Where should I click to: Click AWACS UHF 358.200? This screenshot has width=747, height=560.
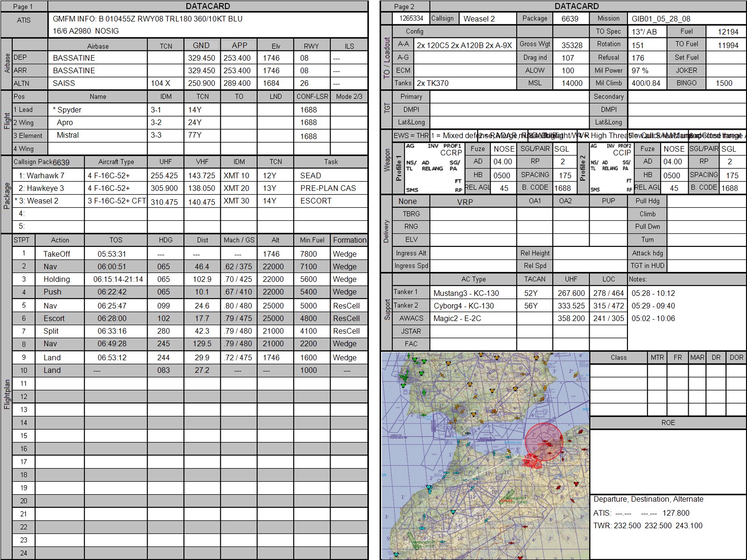coord(571,318)
